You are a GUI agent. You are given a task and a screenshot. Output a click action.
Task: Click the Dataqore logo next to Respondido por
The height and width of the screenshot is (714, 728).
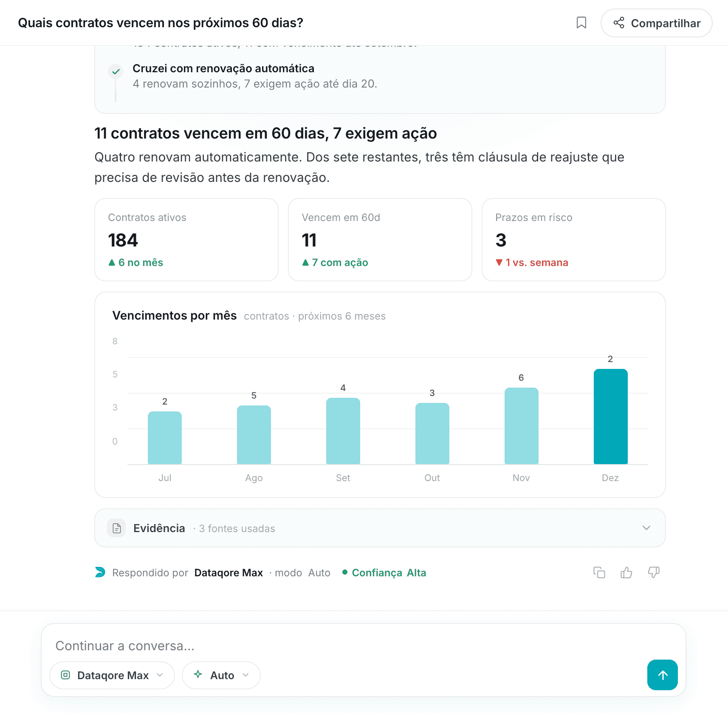point(100,572)
